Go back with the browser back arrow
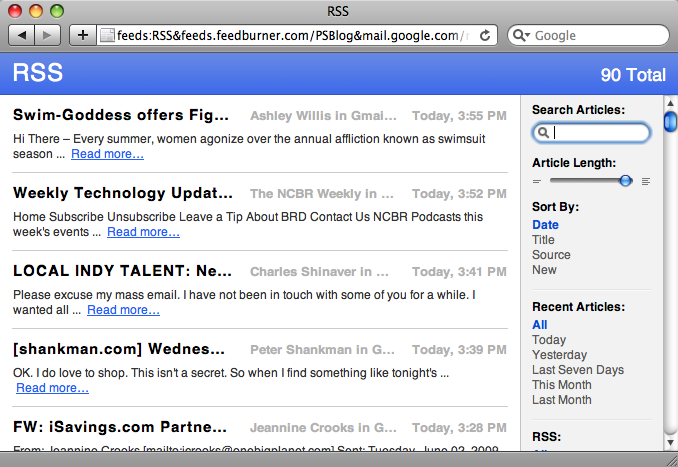The height and width of the screenshot is (467, 678). (x=21, y=35)
